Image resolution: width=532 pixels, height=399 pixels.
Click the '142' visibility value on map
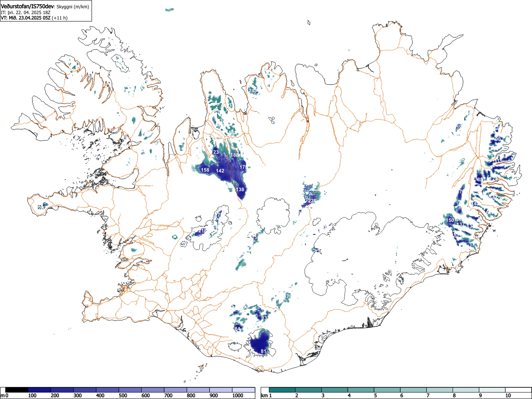pyautogui.click(x=220, y=171)
